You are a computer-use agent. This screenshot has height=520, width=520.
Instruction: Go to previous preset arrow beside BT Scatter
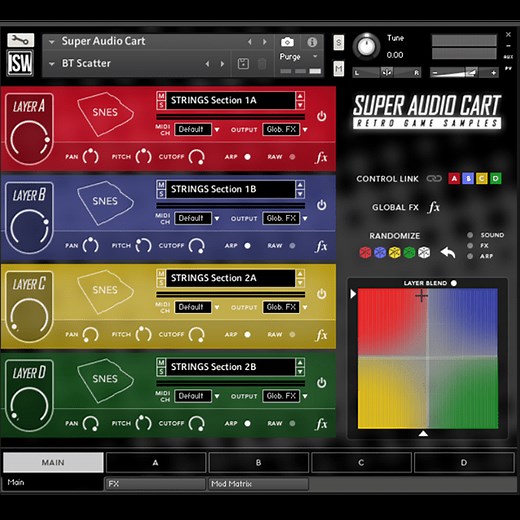(207, 64)
